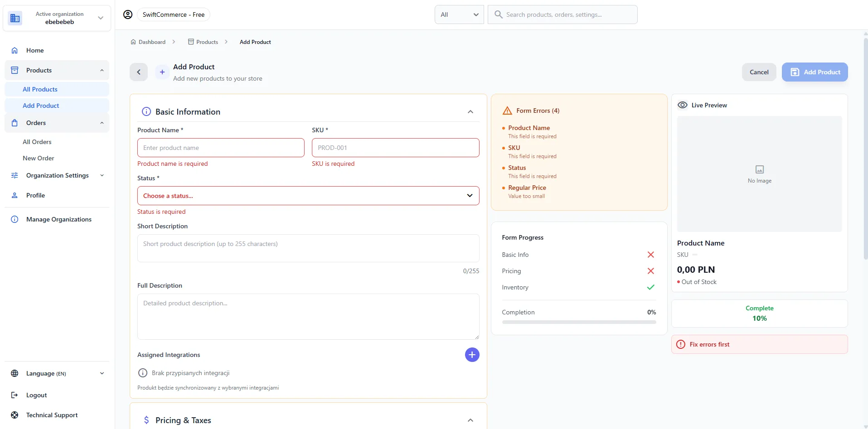Viewport: 868px width, 429px height.
Task: Select the Profile icon in the sidebar
Action: pos(15,195)
